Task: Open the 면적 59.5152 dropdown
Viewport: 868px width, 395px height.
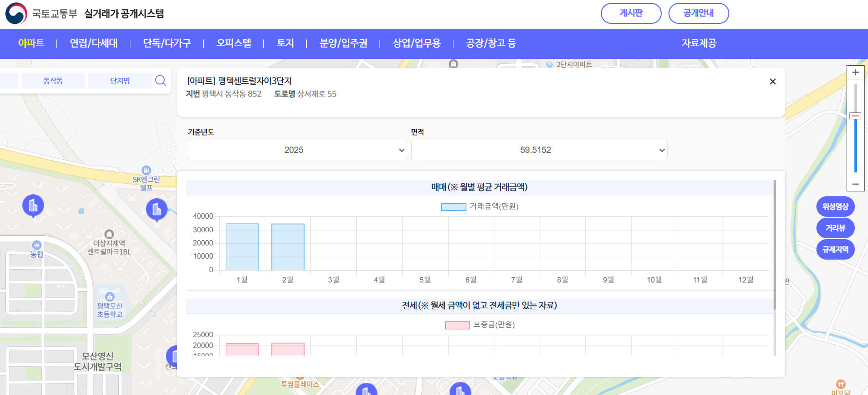Action: pyautogui.click(x=539, y=150)
